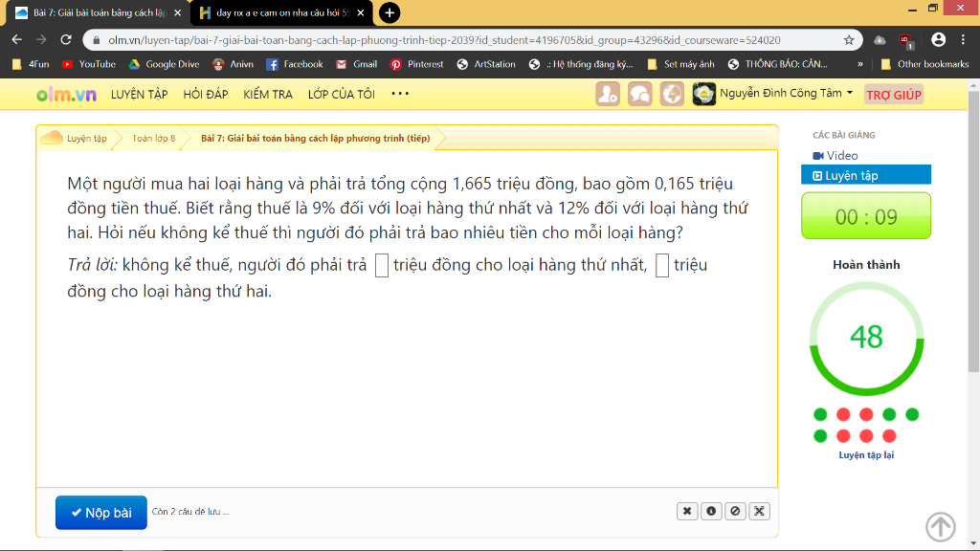Screen dimensions: 980x551
Task: Open 'Hệ thống đăng ký' bookmark
Action: pos(581,64)
